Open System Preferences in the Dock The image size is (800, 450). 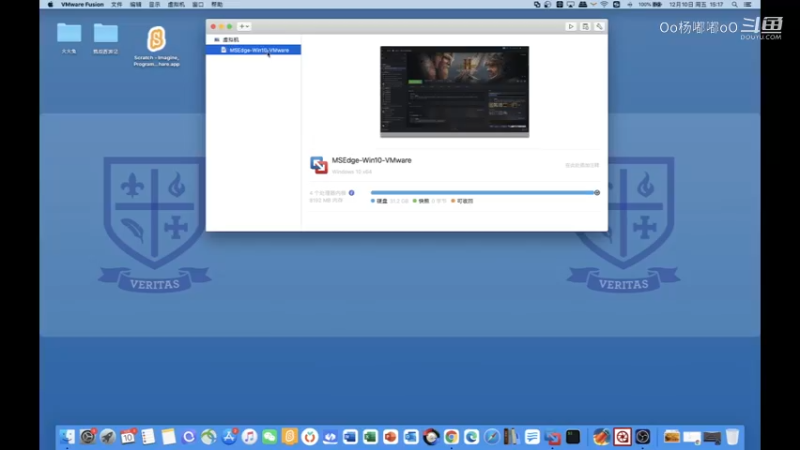coord(88,437)
